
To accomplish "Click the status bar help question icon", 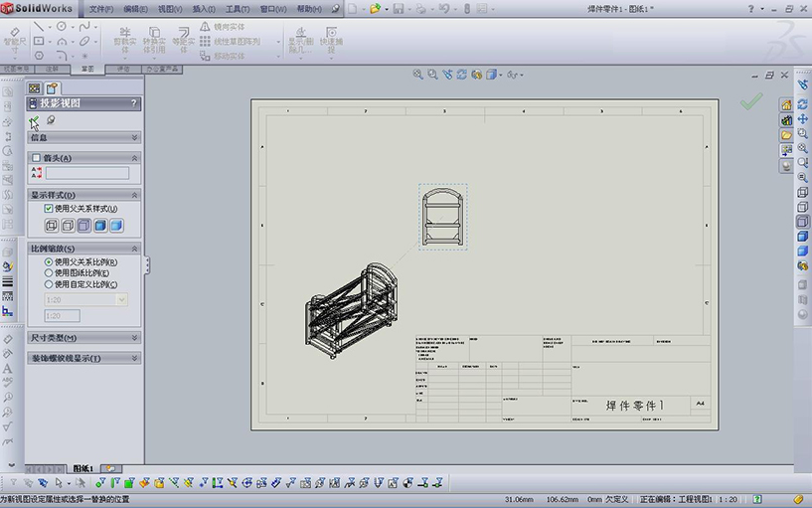I will [x=757, y=499].
